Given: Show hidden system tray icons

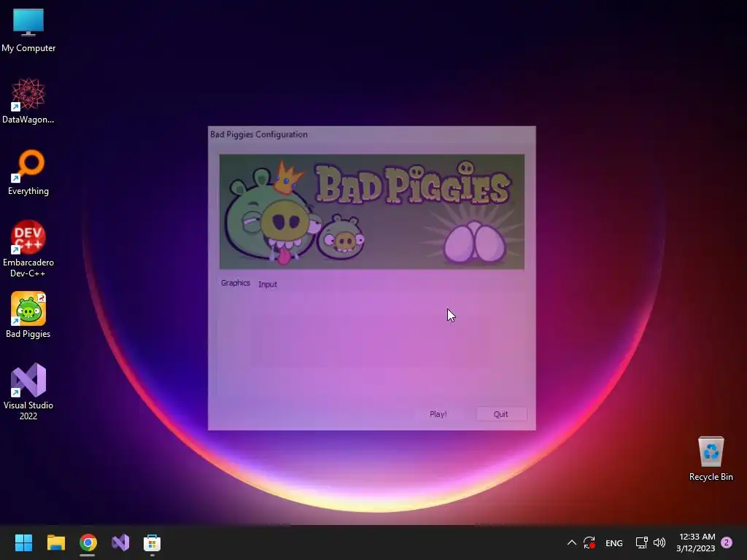Looking at the screenshot, I should pos(572,542).
